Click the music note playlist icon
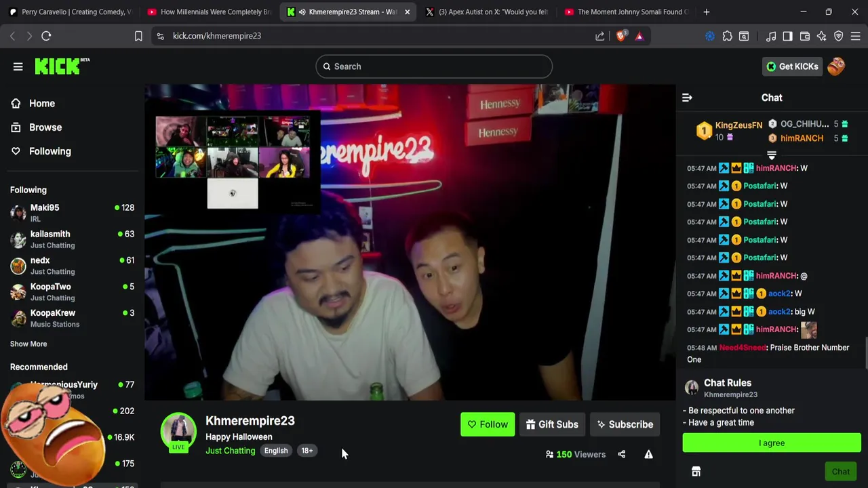 tap(771, 36)
